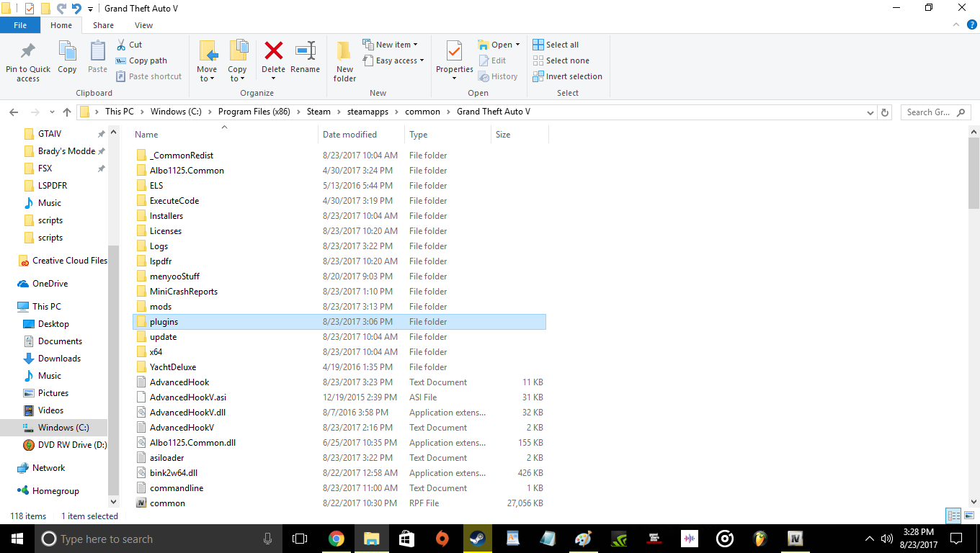Screen dimensions: 980x553
Task: Open Properties from the ribbon checkmark icon
Action: 454,52
